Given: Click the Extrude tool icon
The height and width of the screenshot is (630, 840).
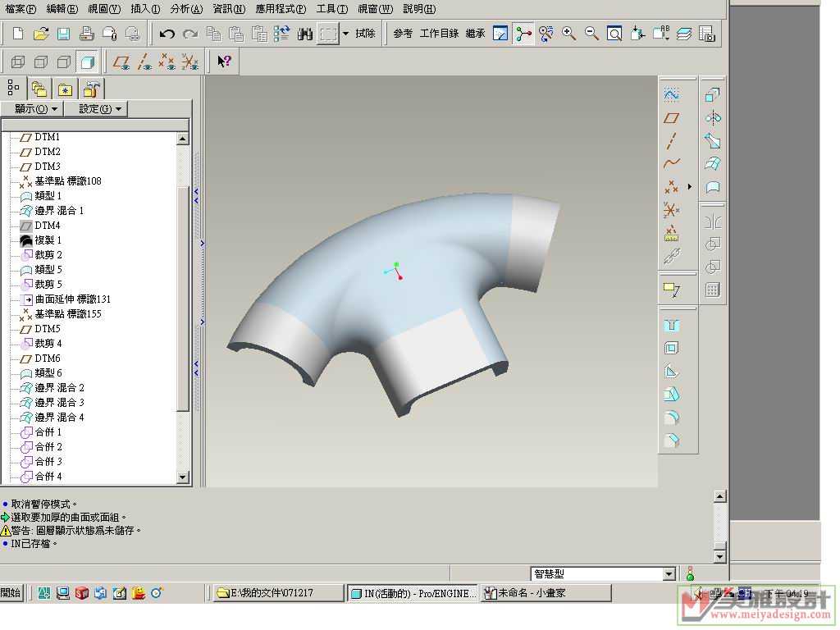Looking at the screenshot, I should [712, 95].
